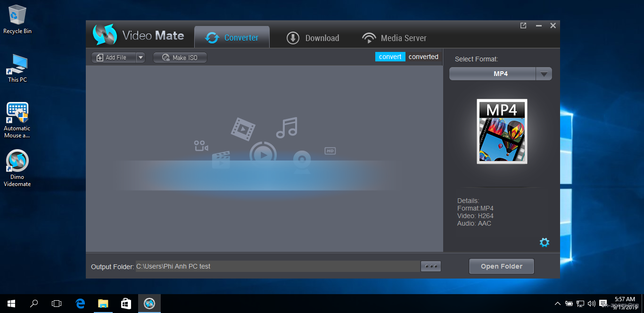
Task: Click the Video Mate logo icon
Action: point(104,34)
